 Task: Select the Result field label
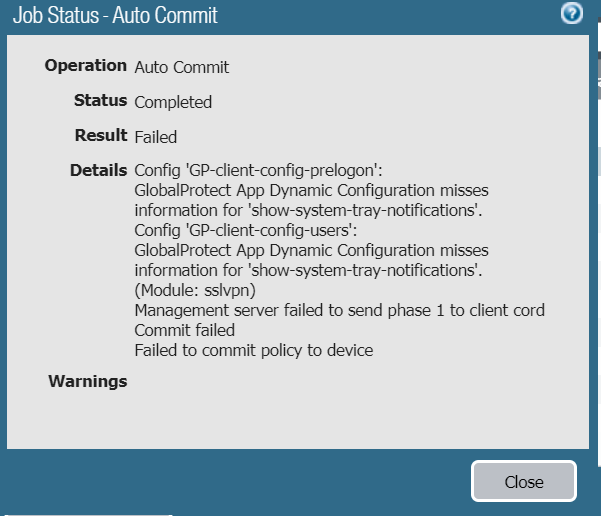pyautogui.click(x=101, y=135)
